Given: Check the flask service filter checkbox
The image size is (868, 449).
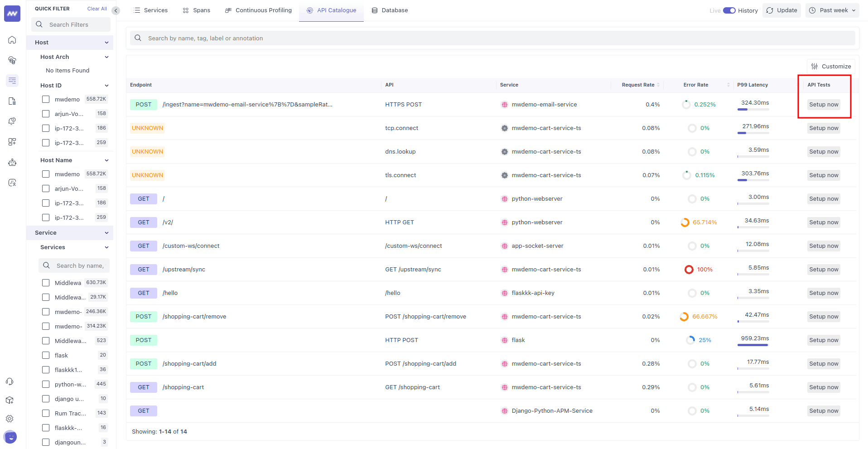Looking at the screenshot, I should point(46,355).
